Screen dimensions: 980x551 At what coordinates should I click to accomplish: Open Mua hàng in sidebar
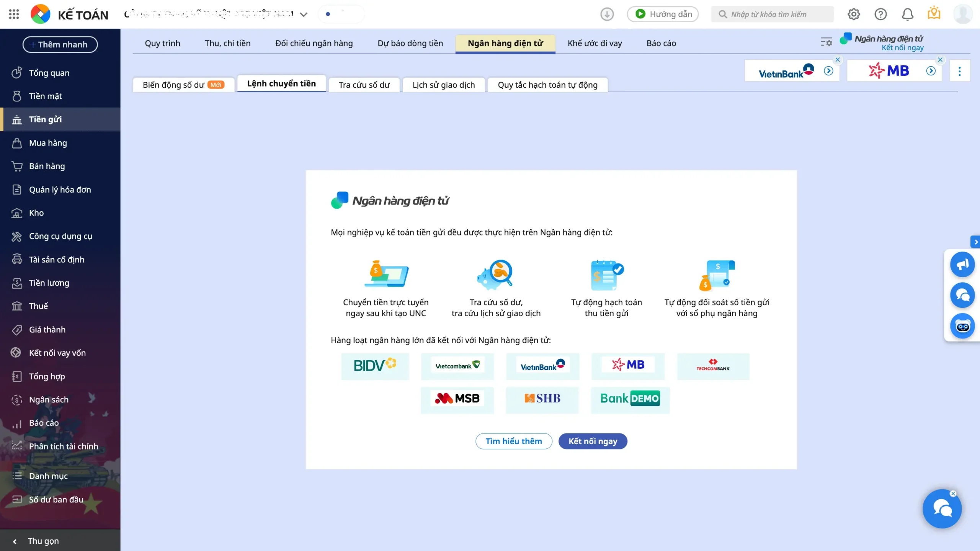pos(60,143)
